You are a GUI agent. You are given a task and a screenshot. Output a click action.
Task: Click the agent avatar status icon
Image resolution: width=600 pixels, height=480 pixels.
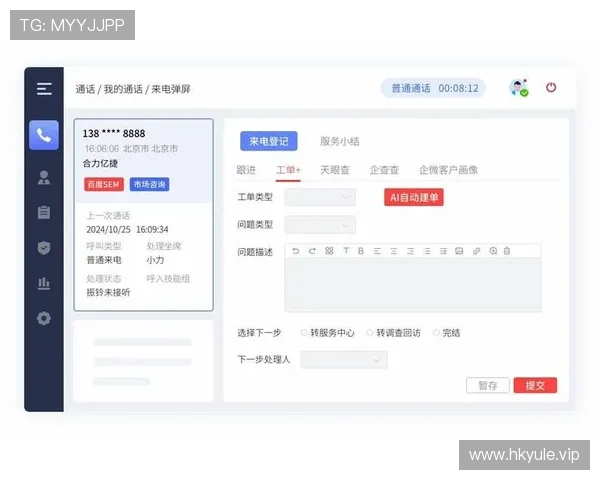(519, 88)
